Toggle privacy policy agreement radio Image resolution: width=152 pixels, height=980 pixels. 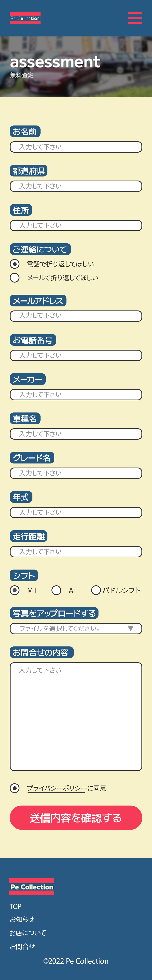14,788
